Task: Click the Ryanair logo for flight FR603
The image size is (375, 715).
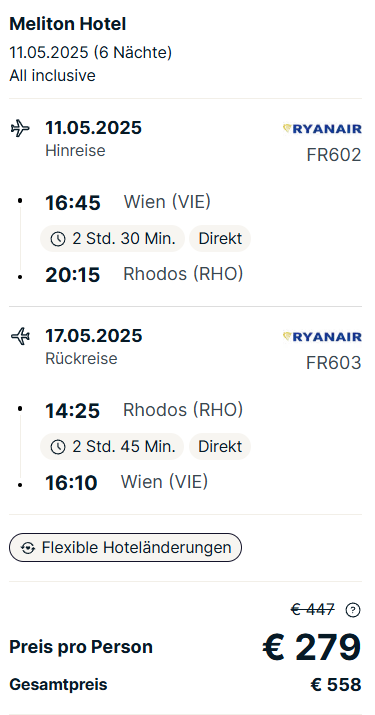Action: [322, 337]
